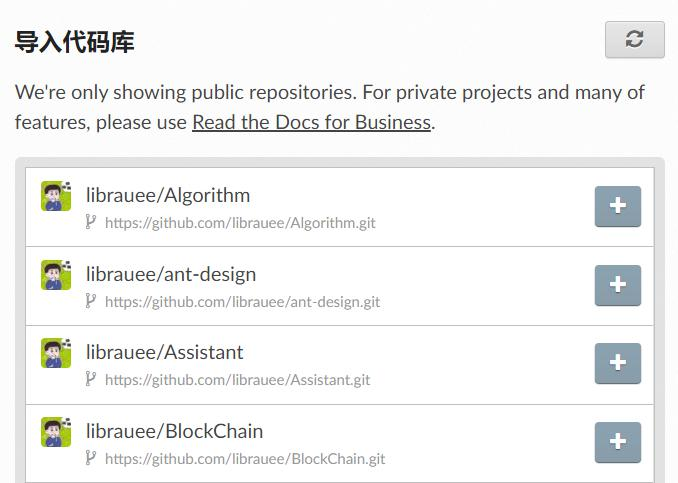Click the refresh repositories icon button
678x483 pixels.
634,40
